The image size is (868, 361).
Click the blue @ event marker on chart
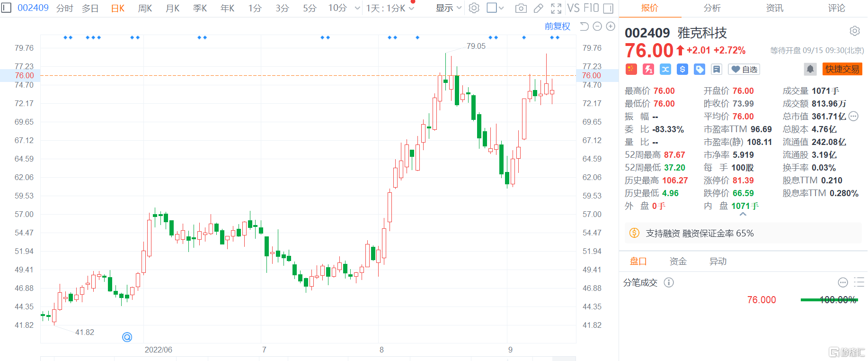(x=127, y=337)
